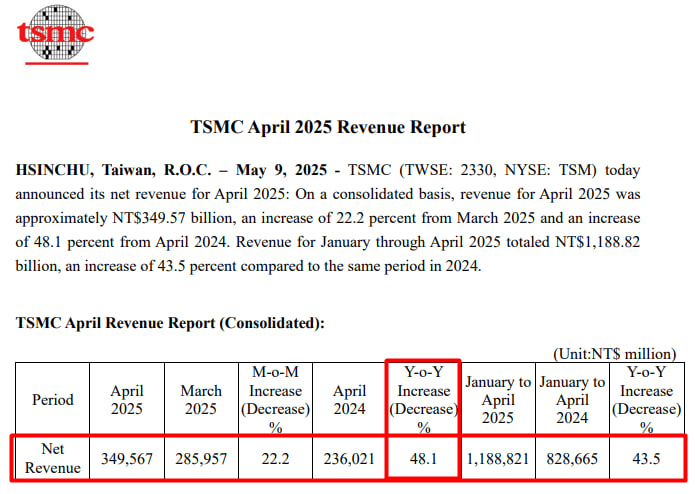Click the 285,957 cell
Viewport: 695px width, 494px height.
pos(201,459)
